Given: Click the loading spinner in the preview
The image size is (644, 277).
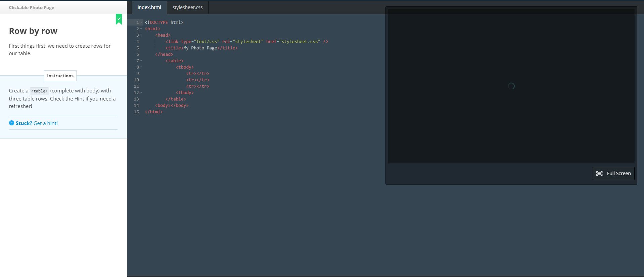Looking at the screenshot, I should pyautogui.click(x=511, y=86).
